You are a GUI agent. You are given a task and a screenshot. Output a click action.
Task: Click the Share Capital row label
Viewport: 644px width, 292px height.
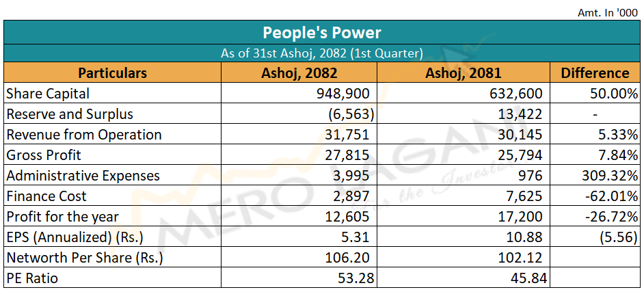(x=48, y=93)
